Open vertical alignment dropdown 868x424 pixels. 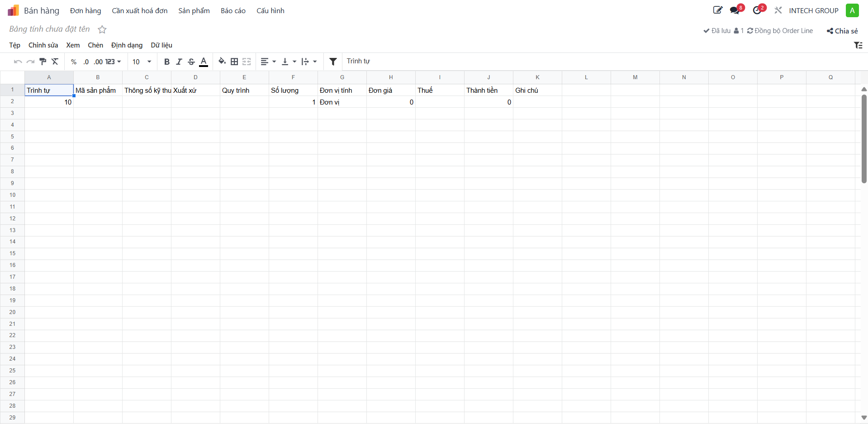pyautogui.click(x=289, y=62)
